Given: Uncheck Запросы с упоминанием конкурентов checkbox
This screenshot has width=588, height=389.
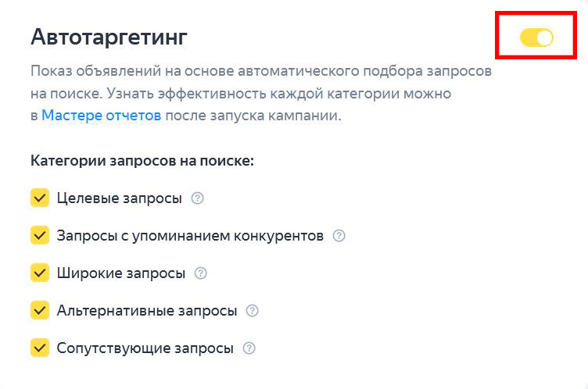Looking at the screenshot, I should point(40,235).
